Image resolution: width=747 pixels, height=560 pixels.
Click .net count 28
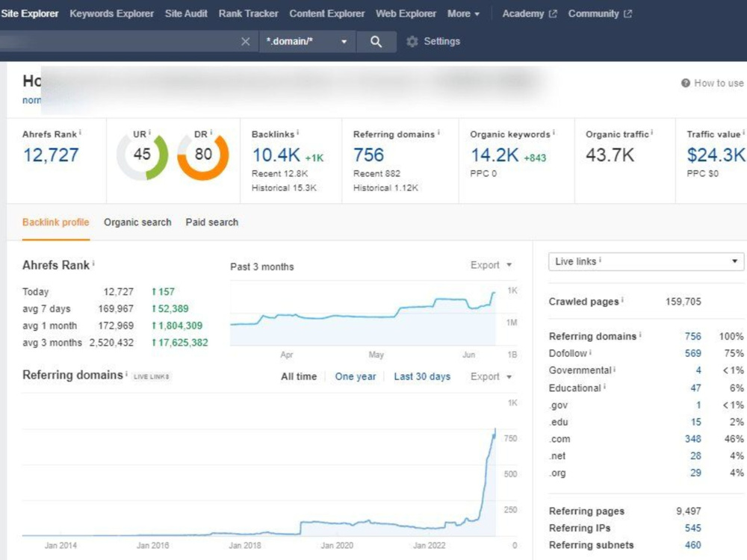[x=695, y=456]
